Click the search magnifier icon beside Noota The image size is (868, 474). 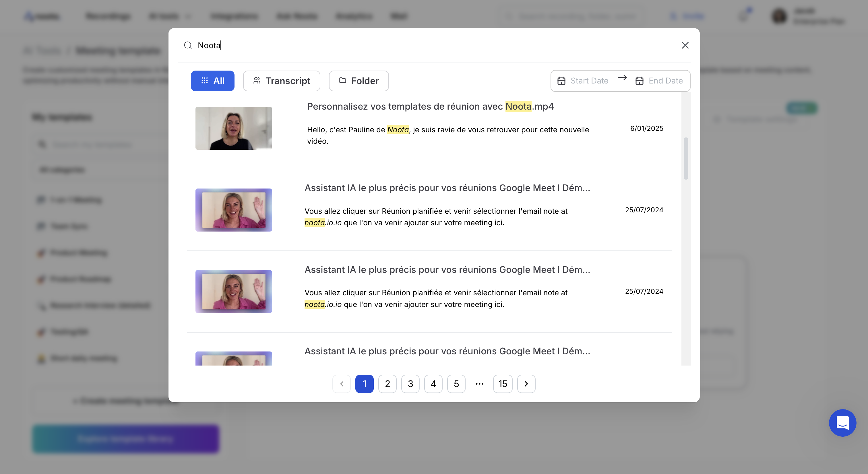tap(188, 45)
